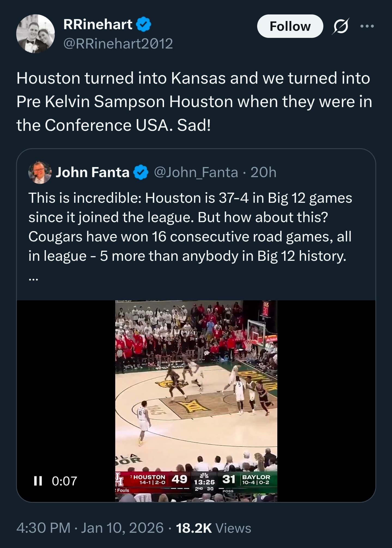Screen dimensions: 392x548
Task: Open RRinehart's profile picture
Action: [x=35, y=34]
